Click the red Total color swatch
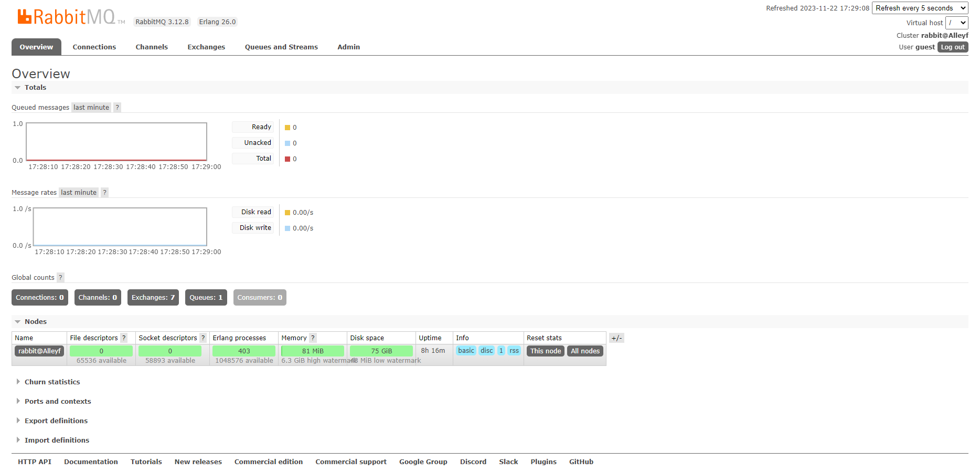980x472 pixels. click(287, 159)
